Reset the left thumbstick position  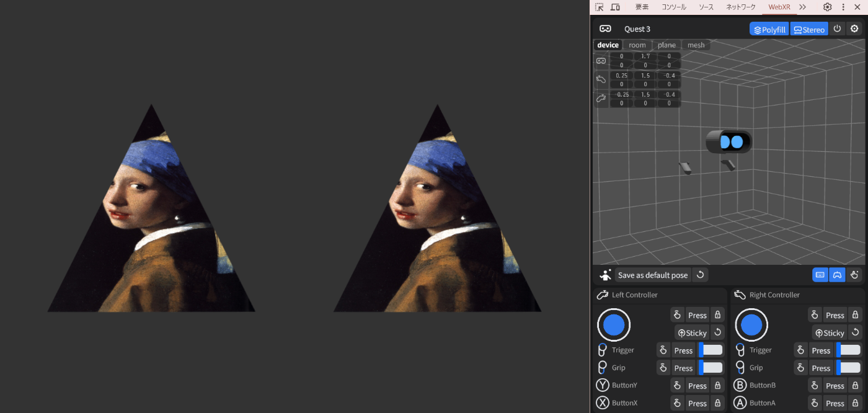tap(717, 332)
